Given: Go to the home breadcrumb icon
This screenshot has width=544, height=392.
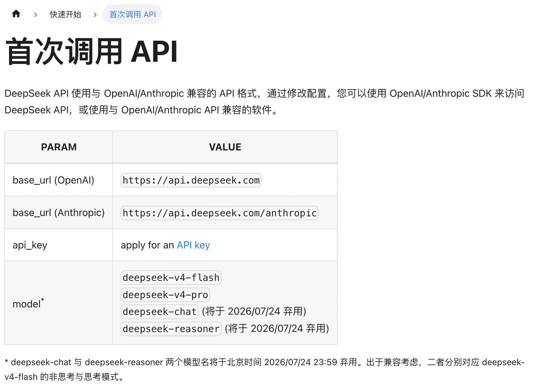Looking at the screenshot, I should (x=16, y=14).
